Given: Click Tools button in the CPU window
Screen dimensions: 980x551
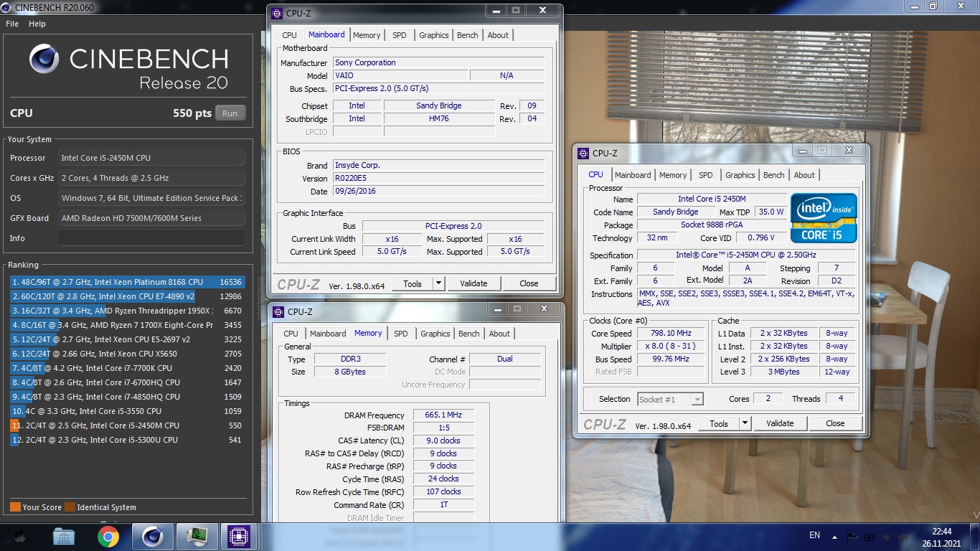Looking at the screenshot, I should point(719,423).
